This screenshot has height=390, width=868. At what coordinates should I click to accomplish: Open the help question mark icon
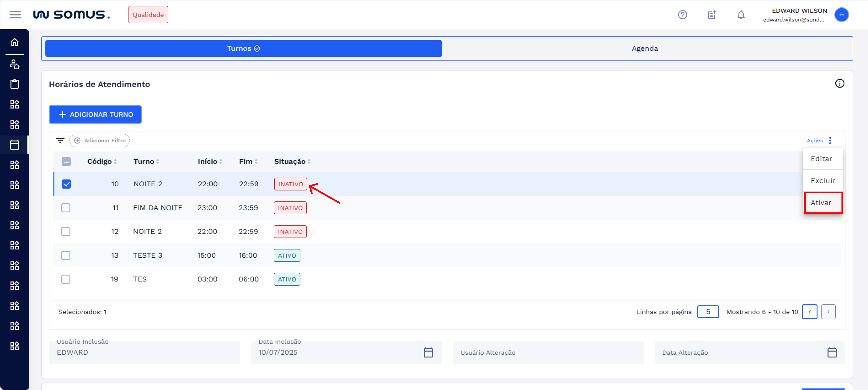point(682,14)
